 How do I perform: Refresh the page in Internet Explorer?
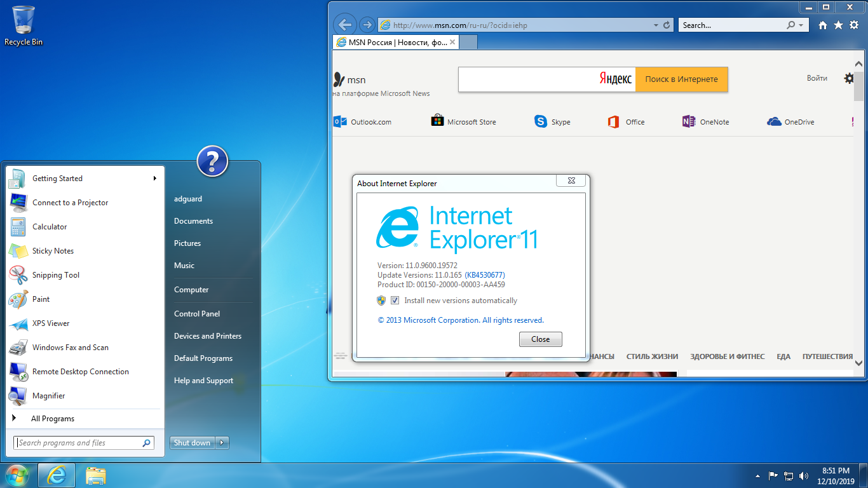pos(667,25)
